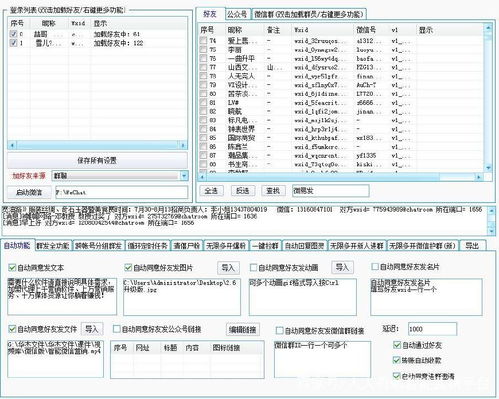Check the 陈喜兰 row checkbox
Screen dimensions: 499x399
[x=203, y=147]
